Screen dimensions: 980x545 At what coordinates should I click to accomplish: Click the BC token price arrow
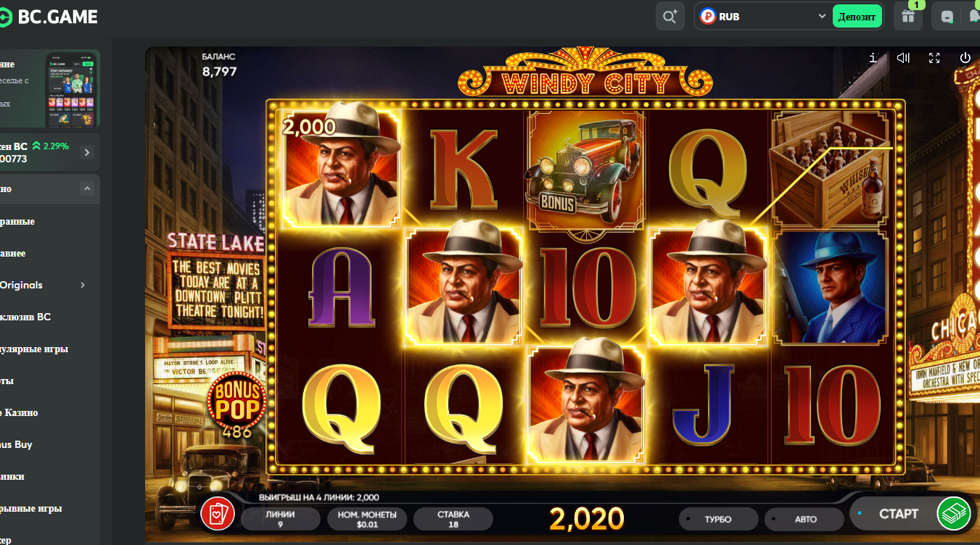point(87,152)
